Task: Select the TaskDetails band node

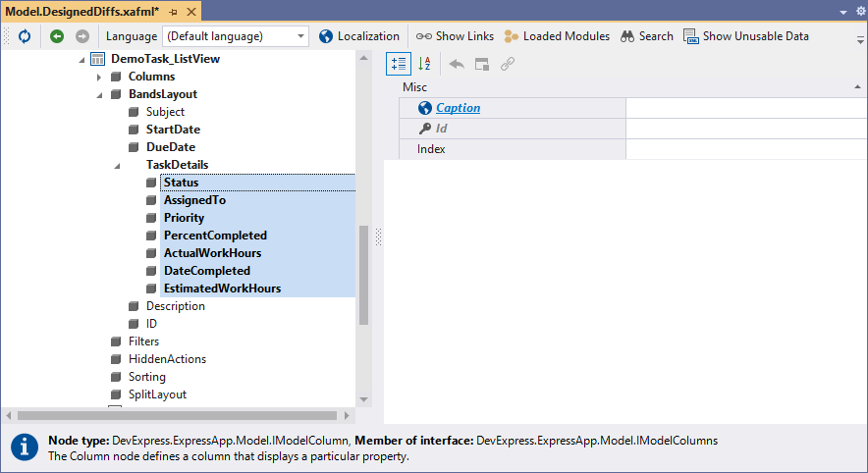Action: pos(177,165)
